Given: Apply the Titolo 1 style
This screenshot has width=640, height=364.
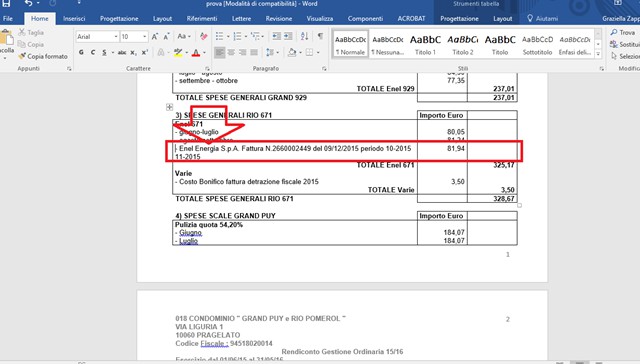Looking at the screenshot, I should (x=425, y=44).
